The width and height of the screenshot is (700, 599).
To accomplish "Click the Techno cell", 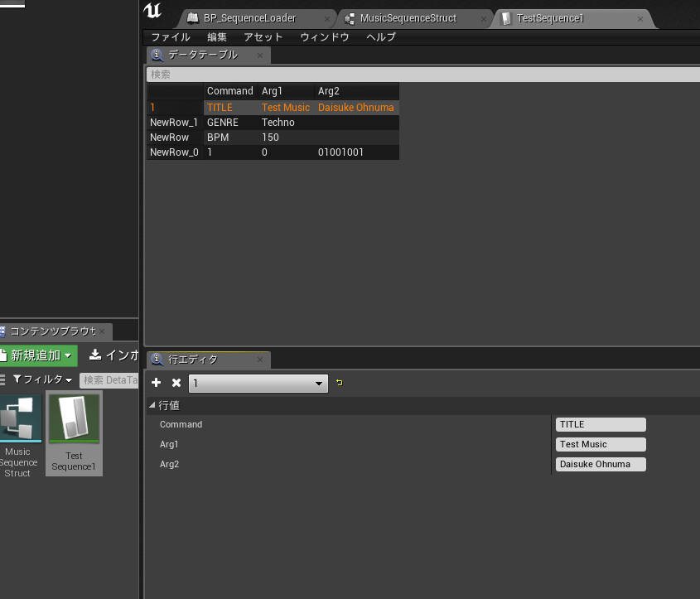I will click(x=278, y=123).
